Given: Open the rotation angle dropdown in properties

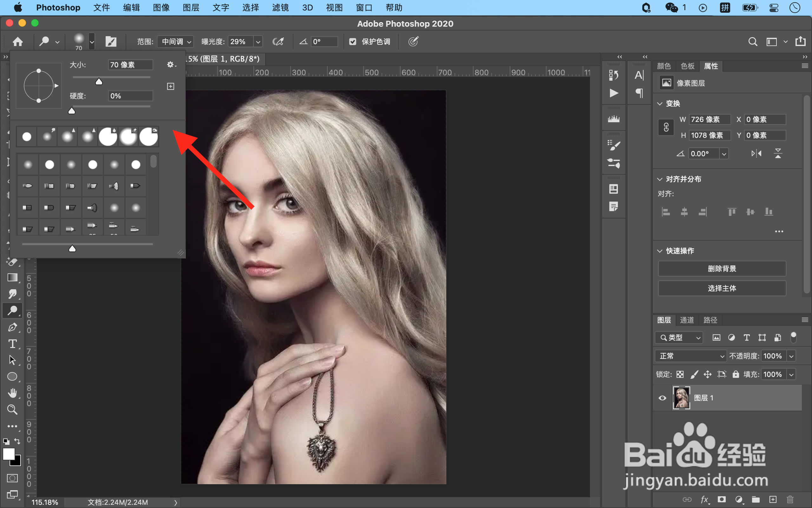Looking at the screenshot, I should click(x=724, y=154).
